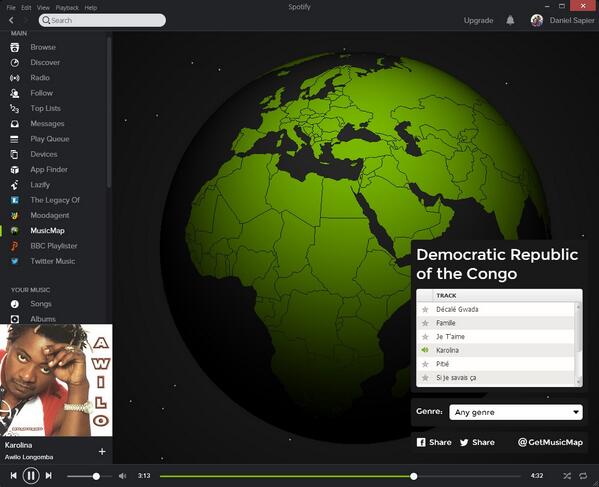Select the Je T'aime track name
The height and width of the screenshot is (487, 599).
click(x=450, y=337)
